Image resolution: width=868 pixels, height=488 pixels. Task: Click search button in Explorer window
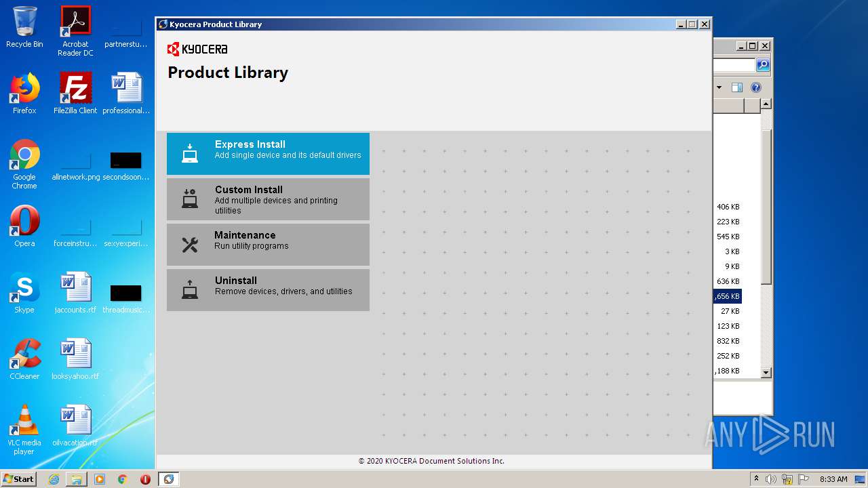point(763,65)
